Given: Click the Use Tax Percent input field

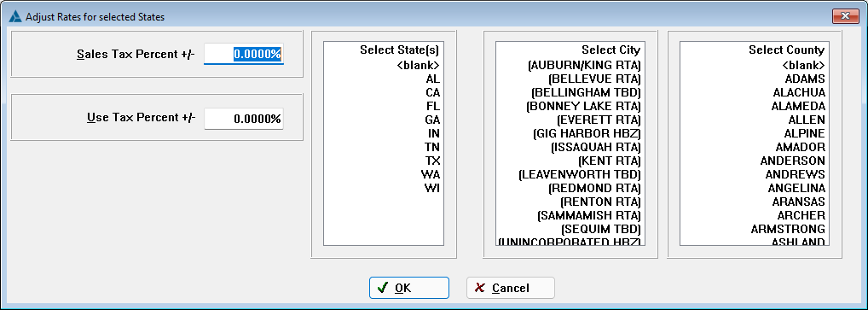Looking at the screenshot, I should (244, 119).
